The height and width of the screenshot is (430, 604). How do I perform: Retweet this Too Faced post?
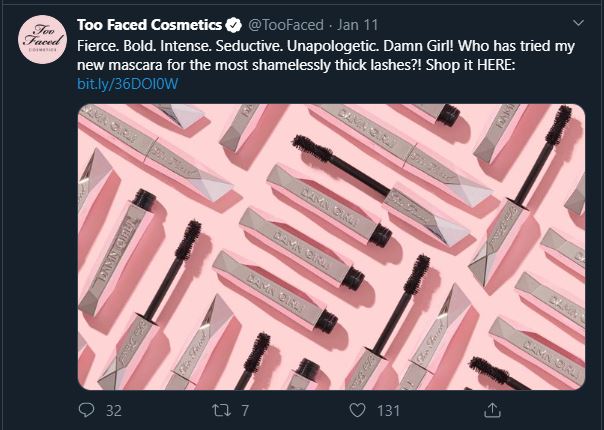click(x=220, y=410)
